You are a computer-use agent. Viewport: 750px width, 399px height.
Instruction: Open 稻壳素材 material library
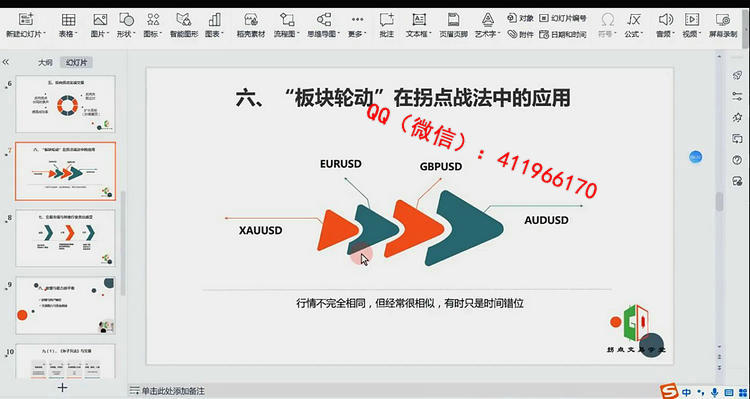tap(251, 25)
